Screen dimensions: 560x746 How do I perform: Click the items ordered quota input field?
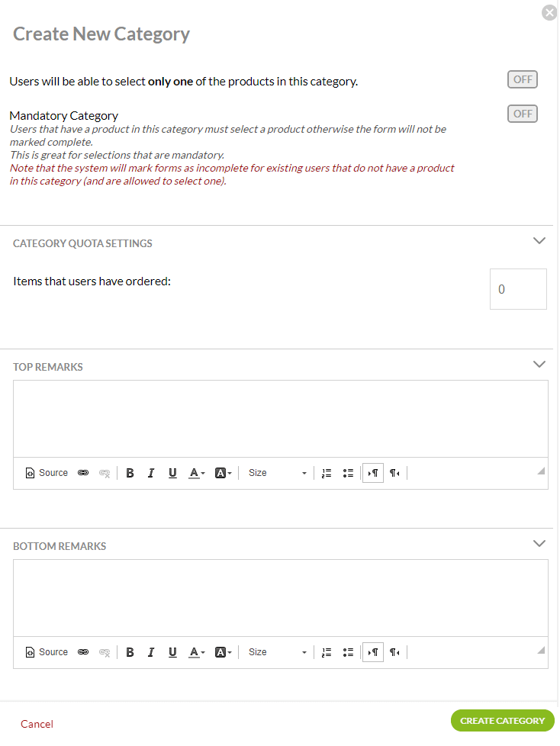click(518, 289)
